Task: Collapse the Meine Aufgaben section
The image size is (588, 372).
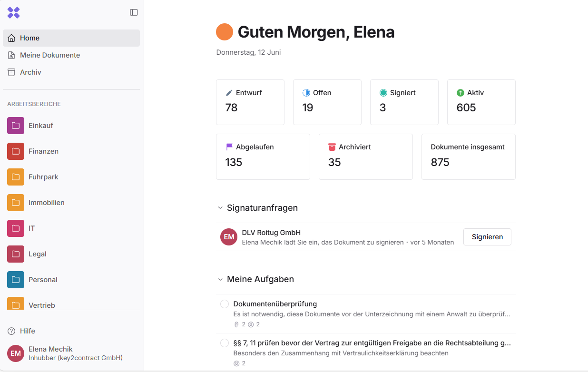Action: pyautogui.click(x=220, y=279)
